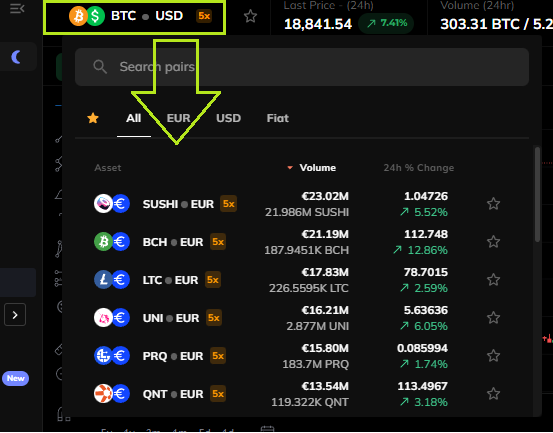Open the Fiat tab

(x=278, y=118)
